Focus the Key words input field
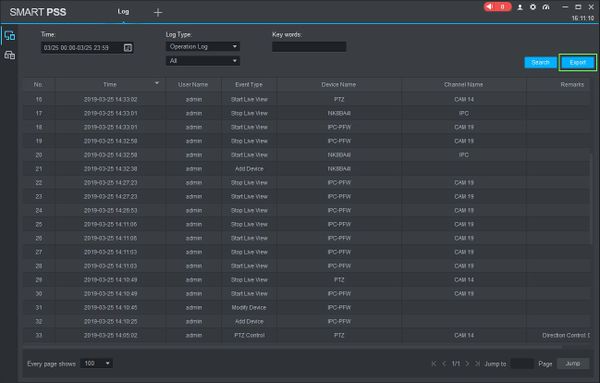Viewport: 600px width, 383px height. coord(309,47)
